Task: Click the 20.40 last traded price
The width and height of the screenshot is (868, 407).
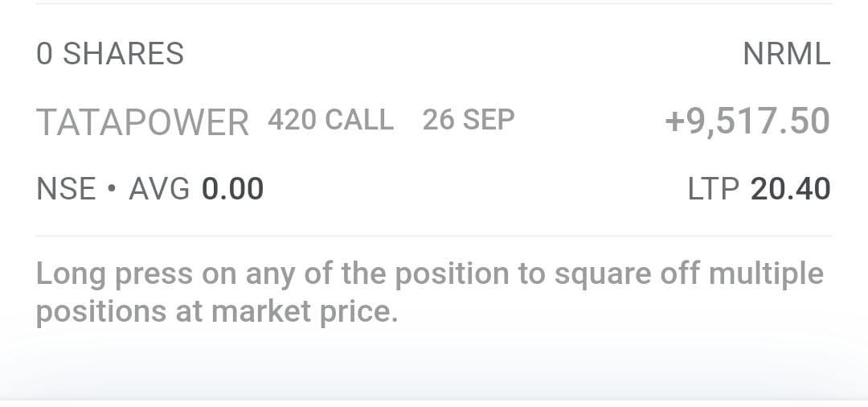Action: [790, 189]
